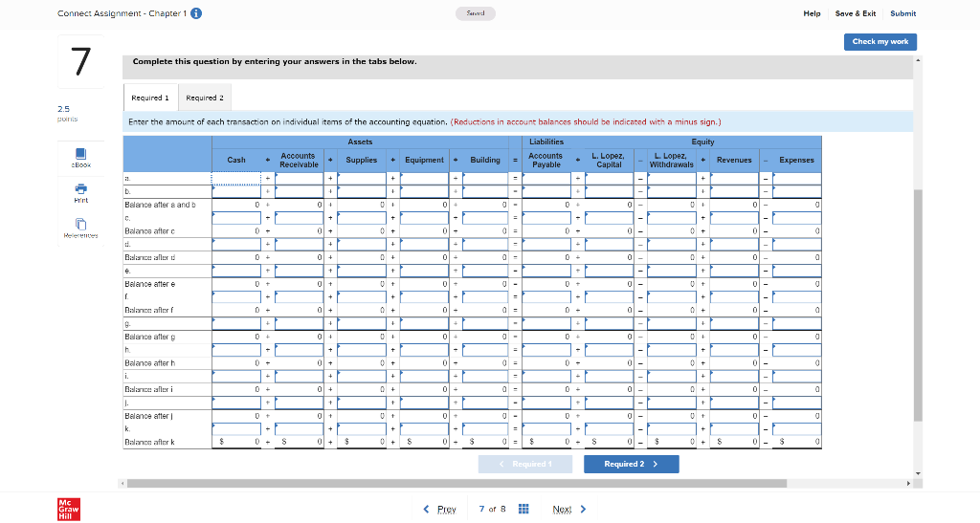This screenshot has height=523, width=980.
Task: Click the Expenses column header
Action: pos(797,160)
